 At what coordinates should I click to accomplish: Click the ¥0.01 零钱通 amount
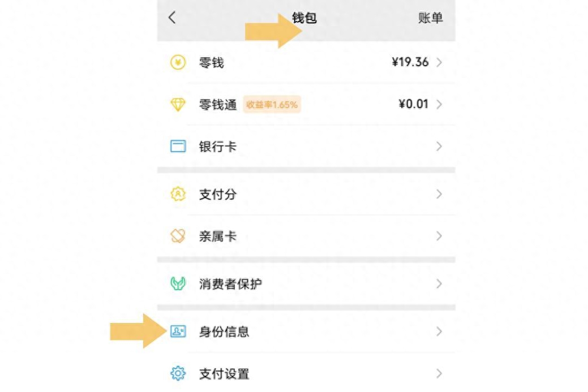click(413, 105)
